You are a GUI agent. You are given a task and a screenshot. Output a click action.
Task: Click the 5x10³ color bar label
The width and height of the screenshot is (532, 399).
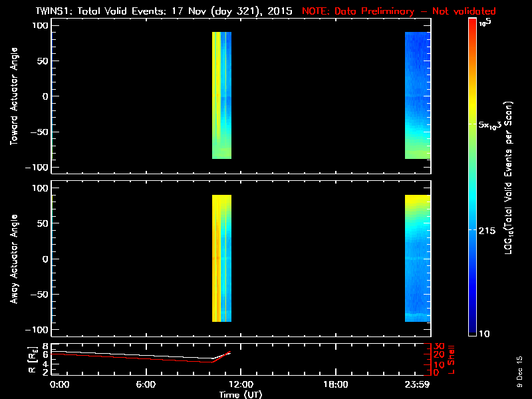tap(492, 124)
